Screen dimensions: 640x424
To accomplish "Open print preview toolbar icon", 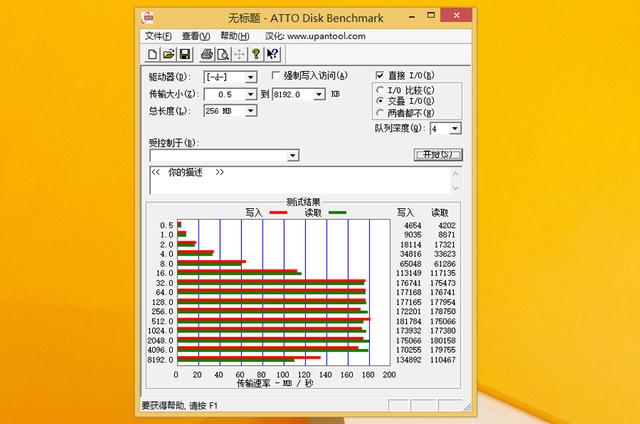I will click(x=223, y=54).
